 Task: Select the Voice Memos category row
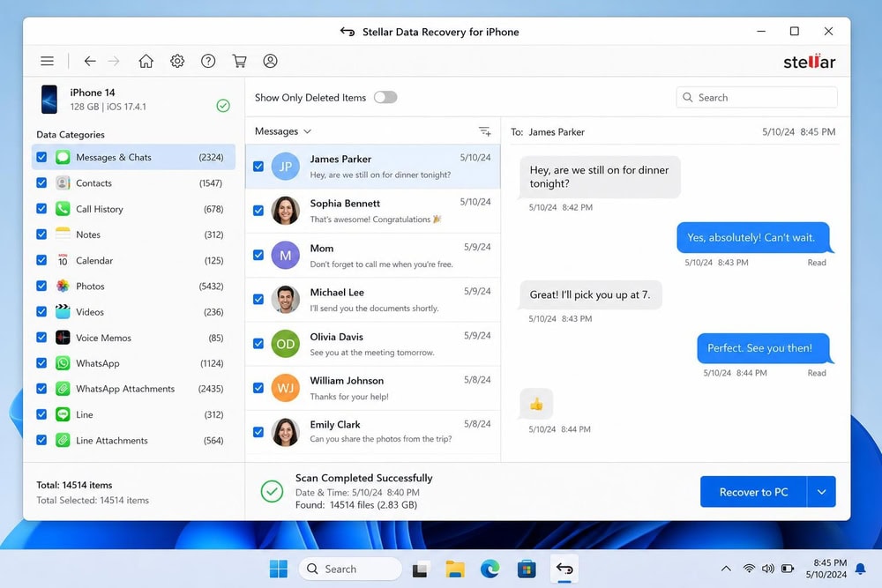133,338
